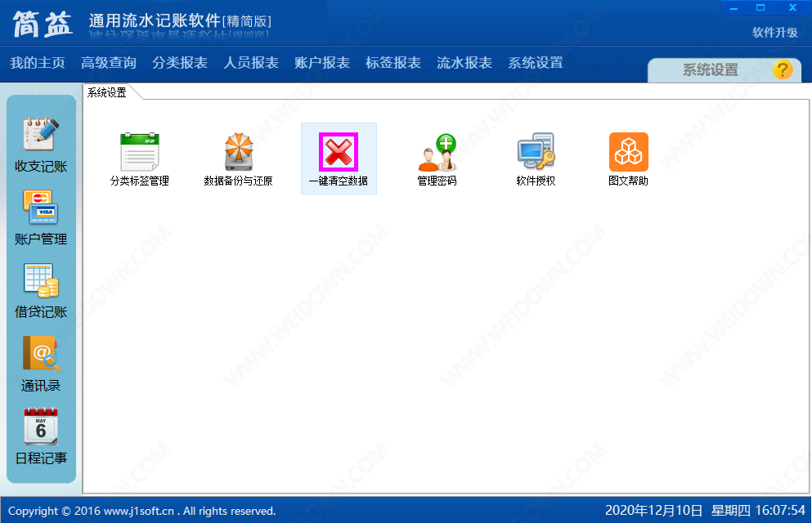Open 数据备份与还原 icon
Viewport: 812px width, 523px height.
tap(238, 153)
